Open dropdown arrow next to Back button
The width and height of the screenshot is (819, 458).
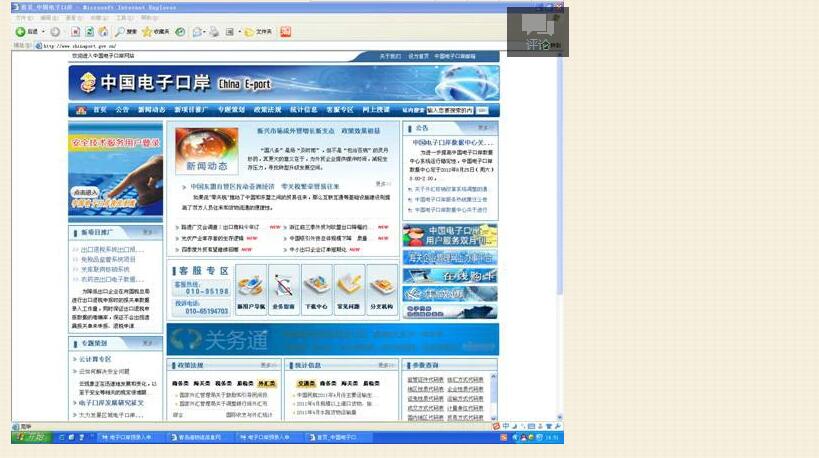[43, 32]
